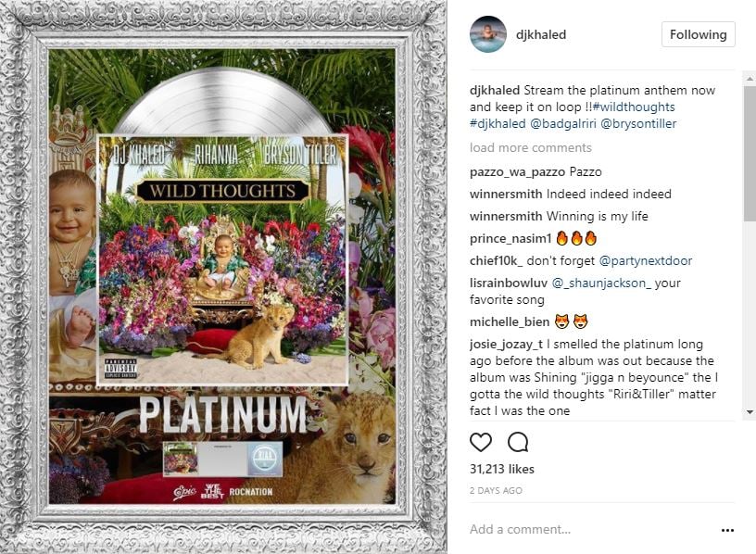The width and height of the screenshot is (756, 554).
Task: Open josie_jozay_t commenter profile
Action: click(x=506, y=345)
